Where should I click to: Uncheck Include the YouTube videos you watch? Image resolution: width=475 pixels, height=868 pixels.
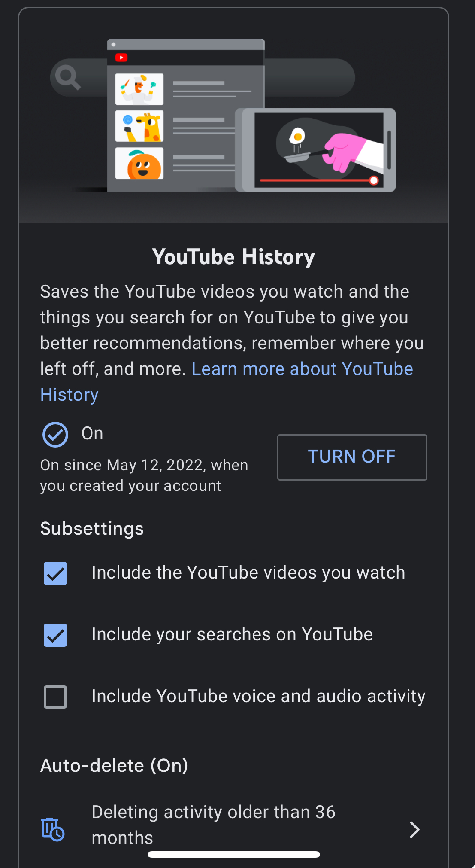point(55,573)
